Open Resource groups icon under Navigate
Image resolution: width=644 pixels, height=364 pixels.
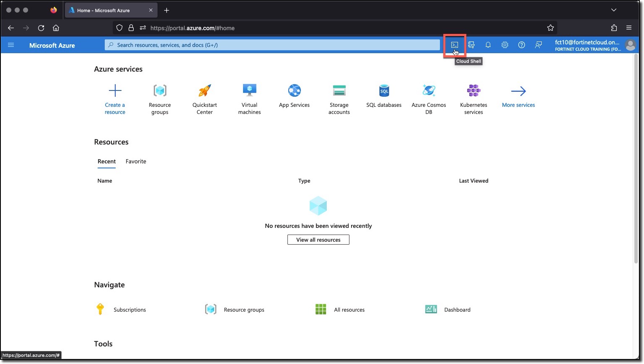coord(211,310)
